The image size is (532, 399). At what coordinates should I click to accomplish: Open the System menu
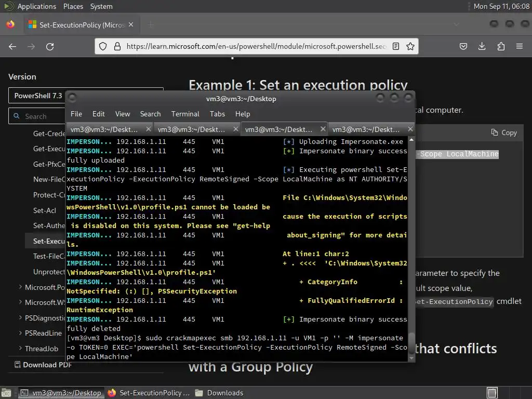101,6
